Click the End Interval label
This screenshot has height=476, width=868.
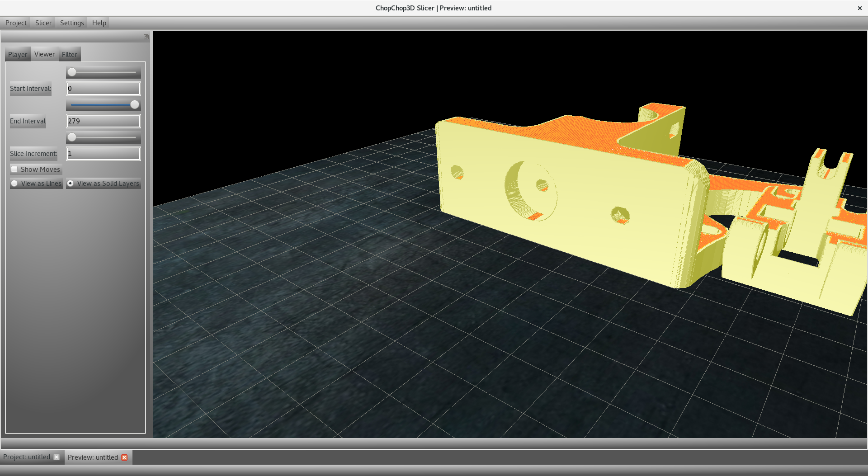click(x=28, y=121)
